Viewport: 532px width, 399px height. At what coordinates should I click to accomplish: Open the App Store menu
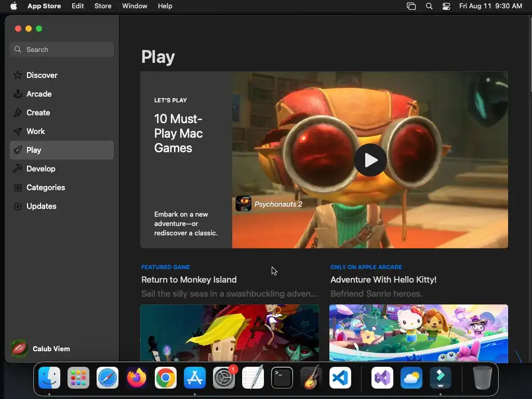[x=44, y=6]
